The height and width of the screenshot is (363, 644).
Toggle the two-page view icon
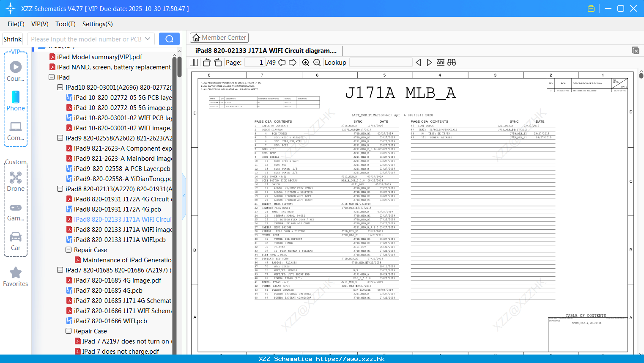click(x=194, y=63)
